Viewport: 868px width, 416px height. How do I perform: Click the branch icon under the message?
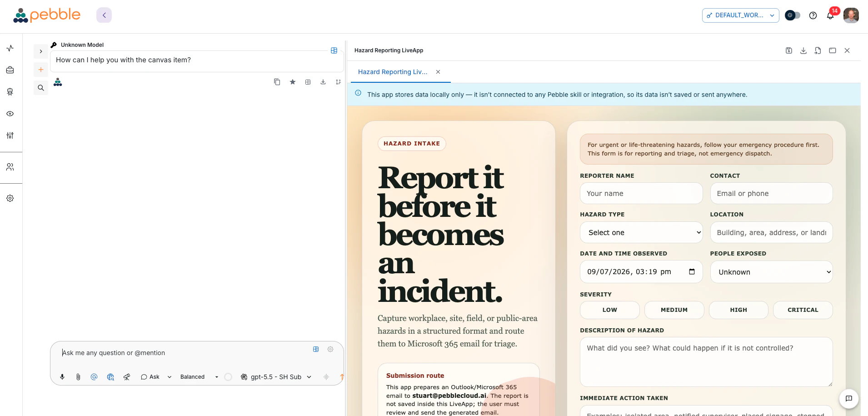(x=338, y=82)
